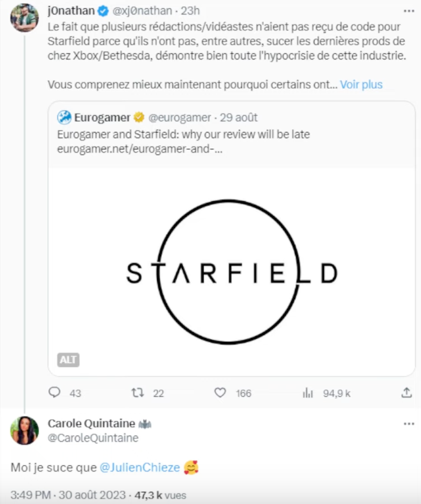The image size is (421, 504).
Task: Click the Carole Quintaine display name
Action: 91,423
